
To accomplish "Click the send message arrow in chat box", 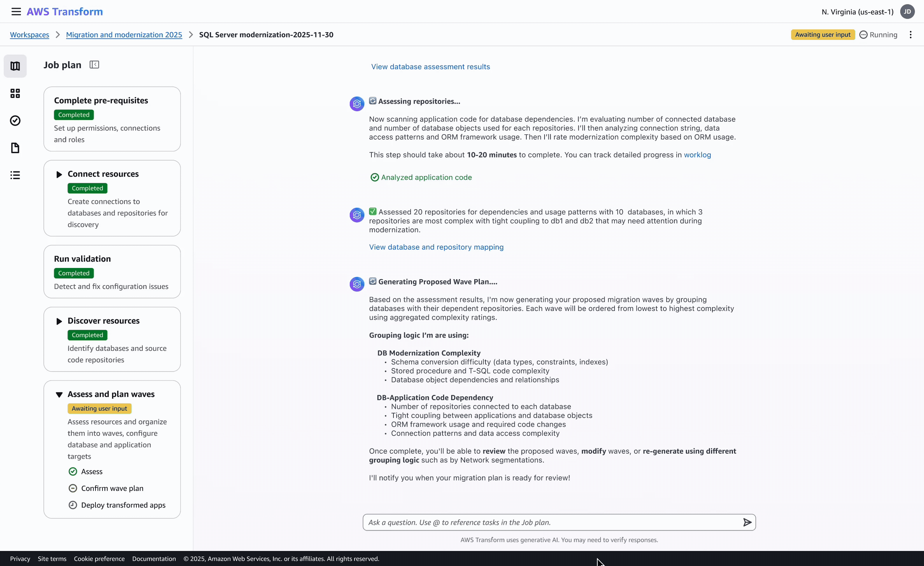I will (x=747, y=522).
